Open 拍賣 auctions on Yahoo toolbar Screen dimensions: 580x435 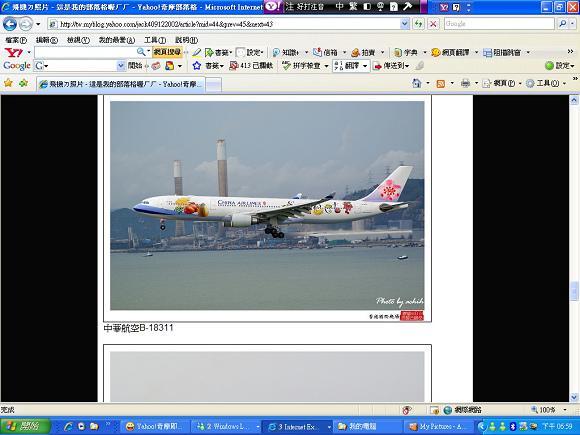pos(363,53)
